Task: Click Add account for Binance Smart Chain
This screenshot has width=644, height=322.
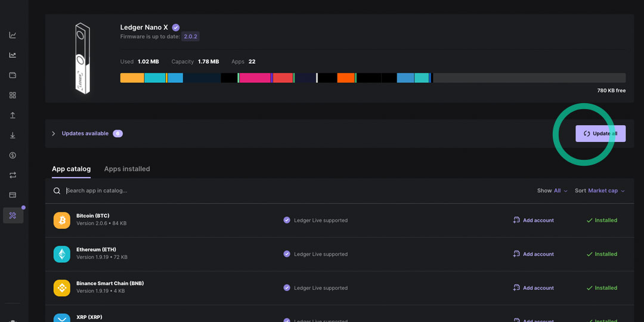Action: [x=534, y=288]
